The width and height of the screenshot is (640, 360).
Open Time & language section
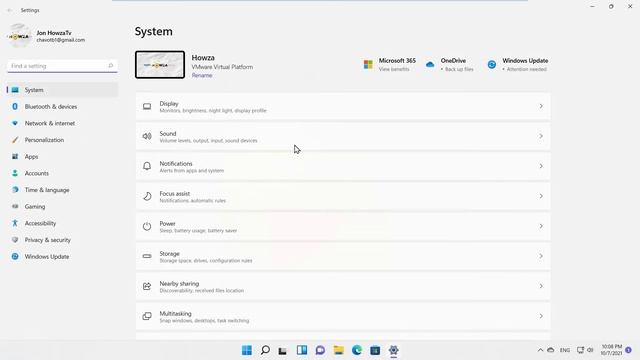point(62,190)
